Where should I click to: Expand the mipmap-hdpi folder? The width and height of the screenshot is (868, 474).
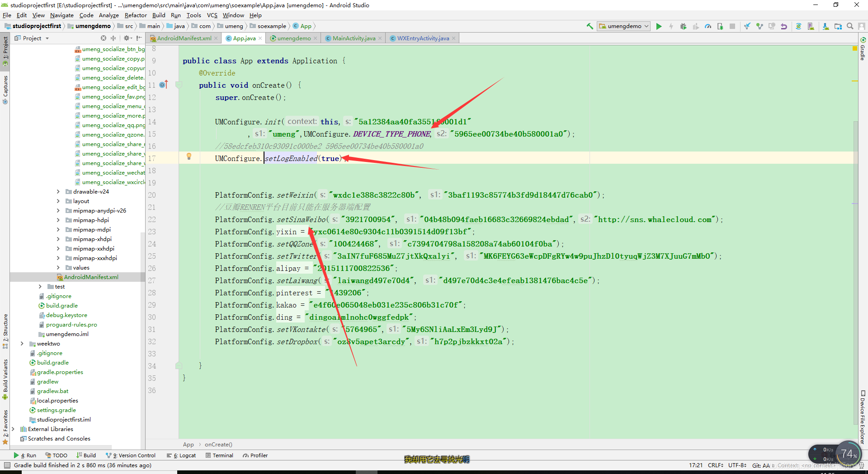[58, 220]
